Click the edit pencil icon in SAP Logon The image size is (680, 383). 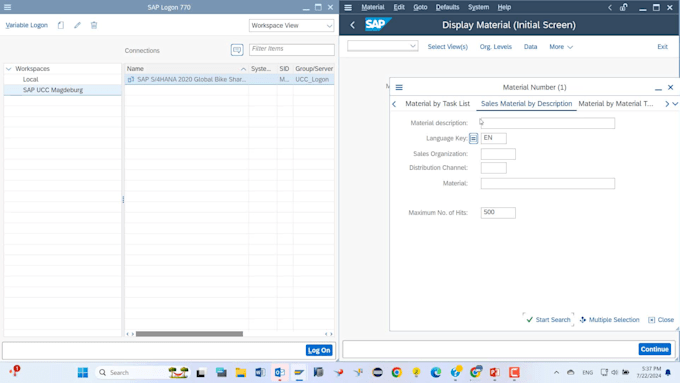pos(77,25)
